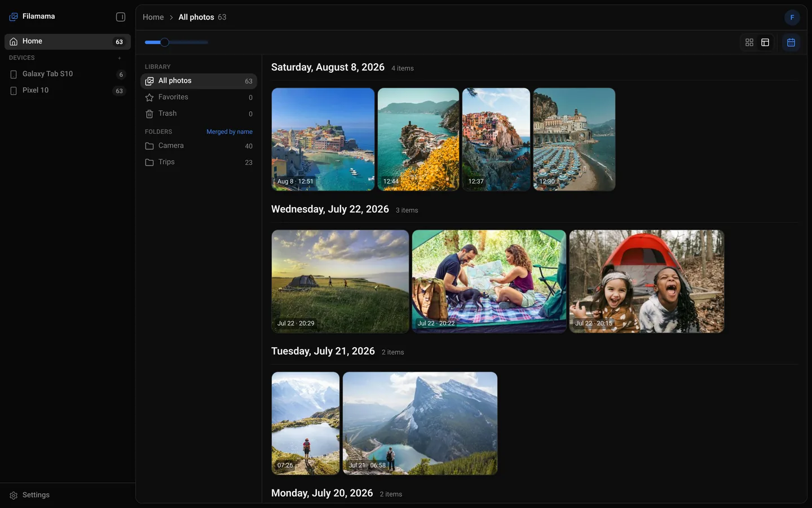812x508 pixels.
Task: Open the 12:44 cliffside flowers photo
Action: click(418, 139)
